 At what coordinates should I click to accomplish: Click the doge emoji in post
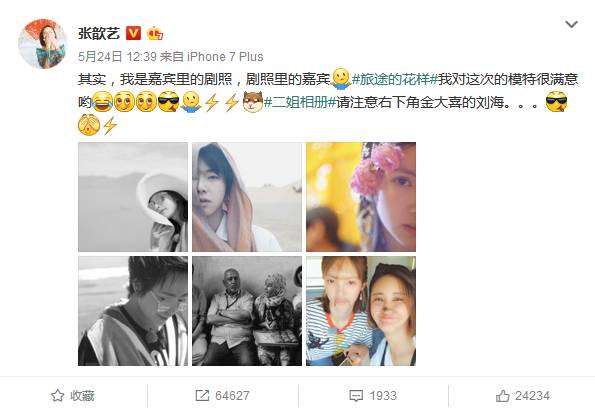click(253, 102)
